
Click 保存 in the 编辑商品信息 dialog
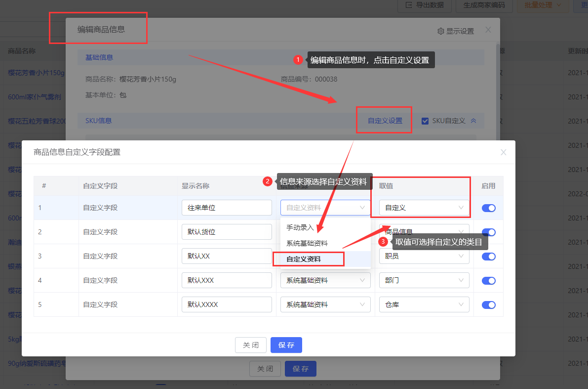300,369
